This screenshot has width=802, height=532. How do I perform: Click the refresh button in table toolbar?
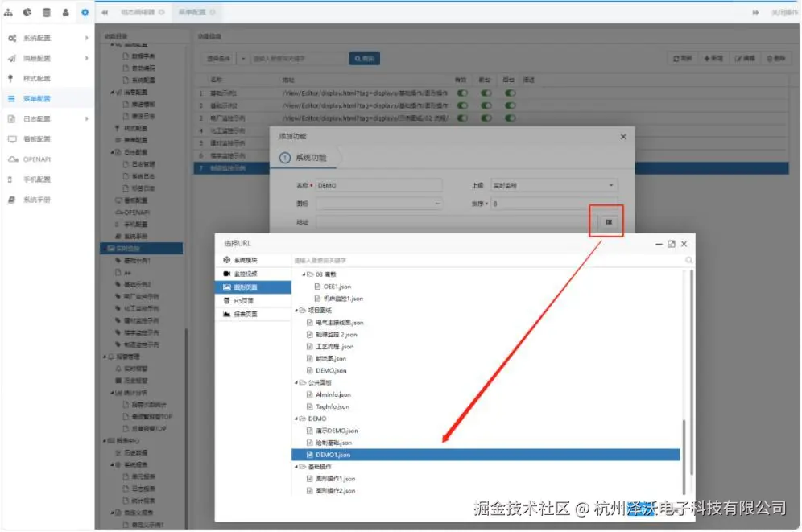[682, 58]
